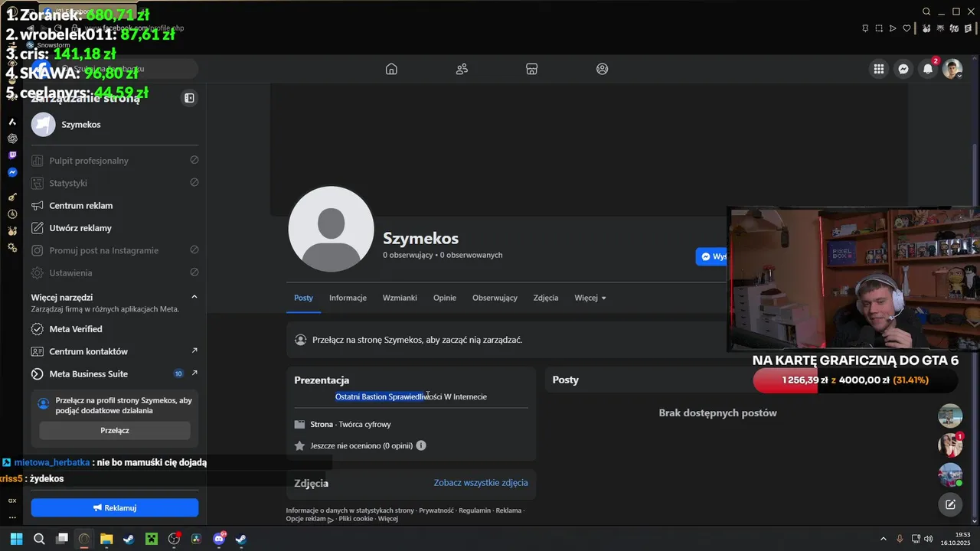This screenshot has width=980, height=551.
Task: Open the Aria icon in browser sidebar
Action: click(x=12, y=122)
